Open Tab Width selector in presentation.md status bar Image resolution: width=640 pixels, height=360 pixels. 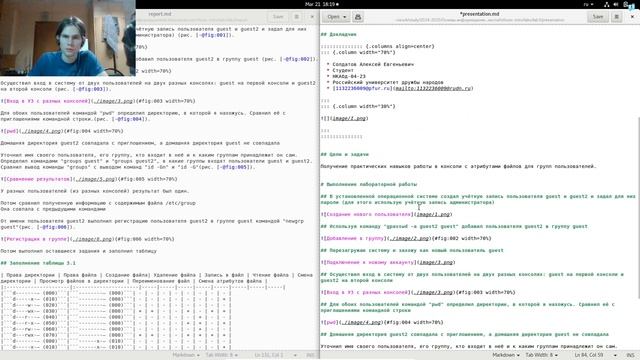[x=541, y=355]
